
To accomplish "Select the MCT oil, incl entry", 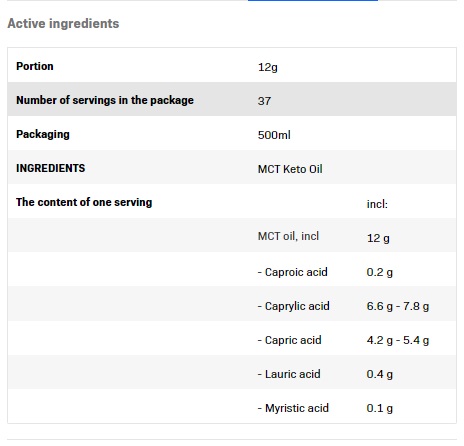I will [288, 236].
